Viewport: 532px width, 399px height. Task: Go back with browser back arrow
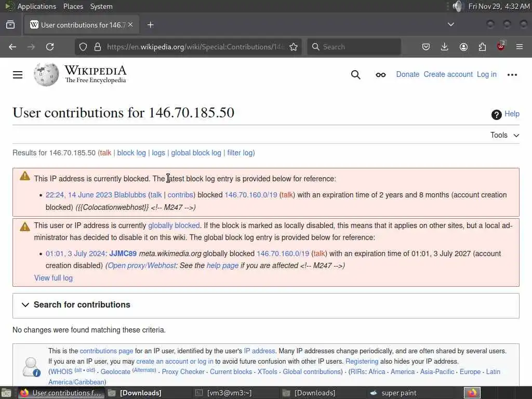coord(12,47)
